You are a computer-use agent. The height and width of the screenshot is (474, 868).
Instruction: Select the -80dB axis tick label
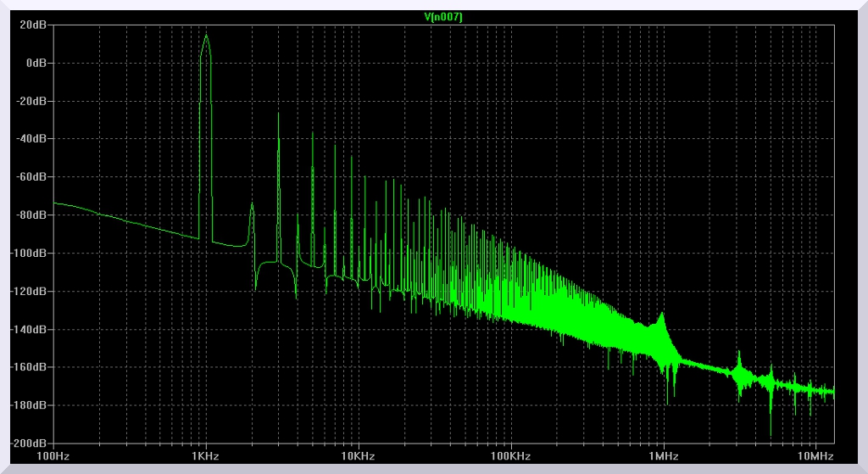(31, 215)
